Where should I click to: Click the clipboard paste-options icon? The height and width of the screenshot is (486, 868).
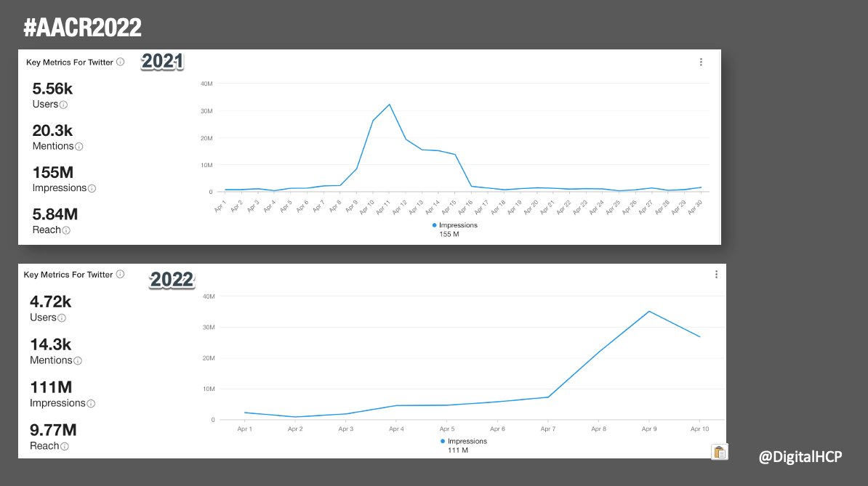720,453
